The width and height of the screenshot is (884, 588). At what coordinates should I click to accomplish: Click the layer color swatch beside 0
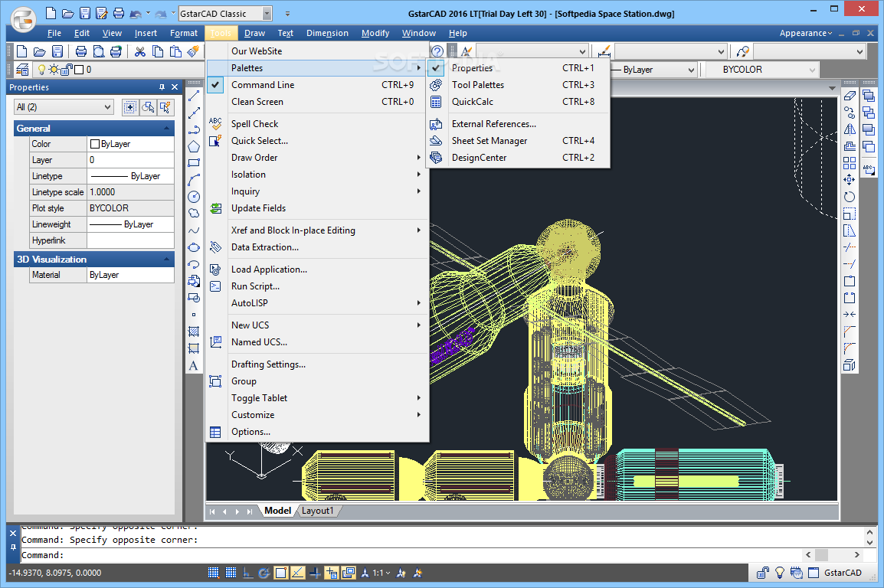point(79,70)
